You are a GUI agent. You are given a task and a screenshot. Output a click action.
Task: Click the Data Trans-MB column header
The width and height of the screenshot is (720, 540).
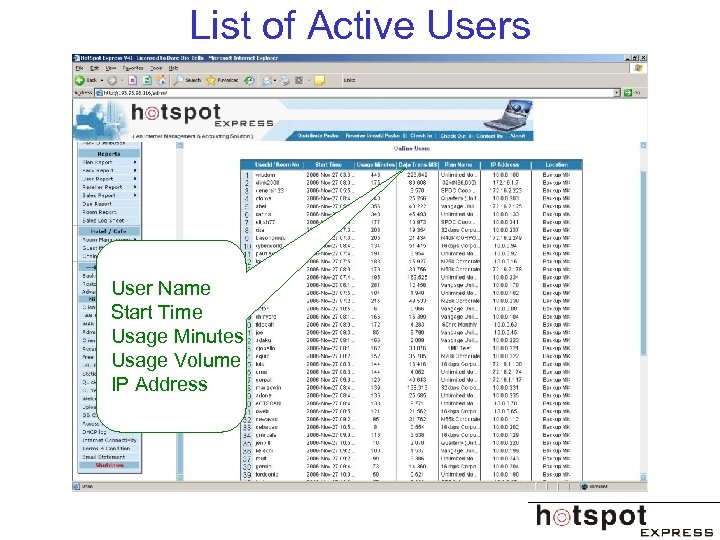(418, 164)
